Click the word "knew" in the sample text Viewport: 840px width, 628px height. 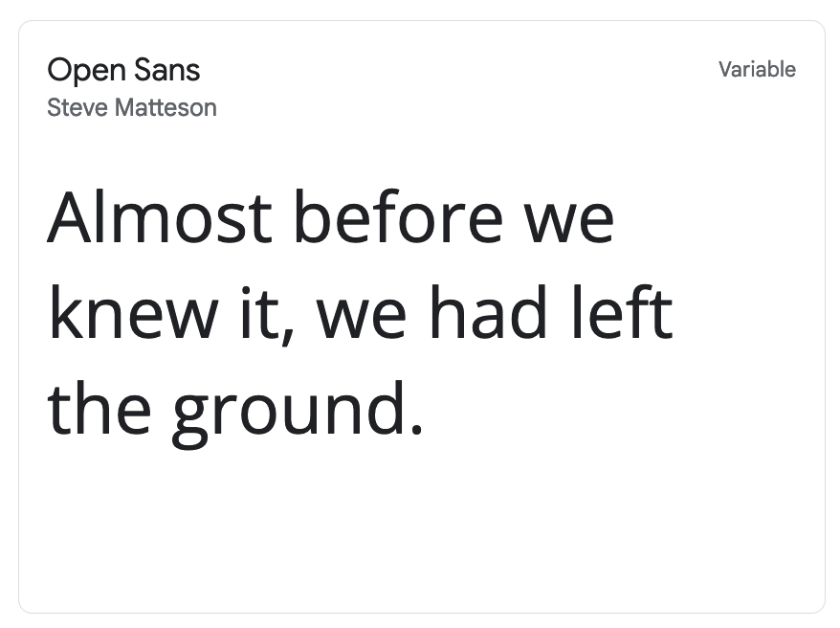133,313
